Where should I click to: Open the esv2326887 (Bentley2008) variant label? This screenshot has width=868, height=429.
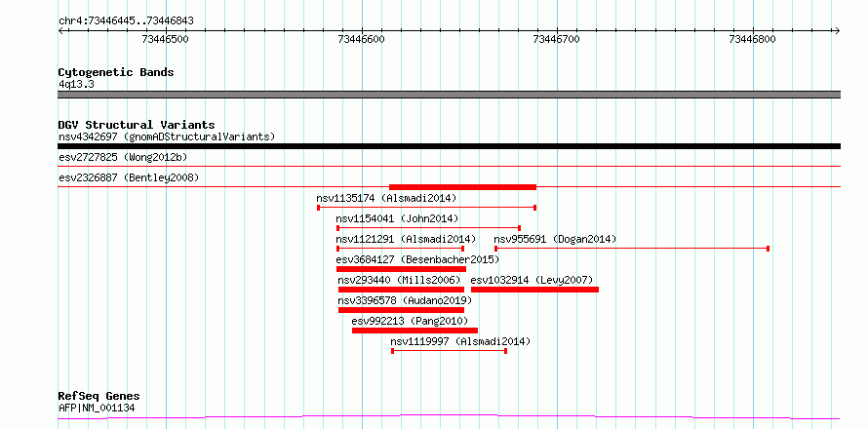129,177
